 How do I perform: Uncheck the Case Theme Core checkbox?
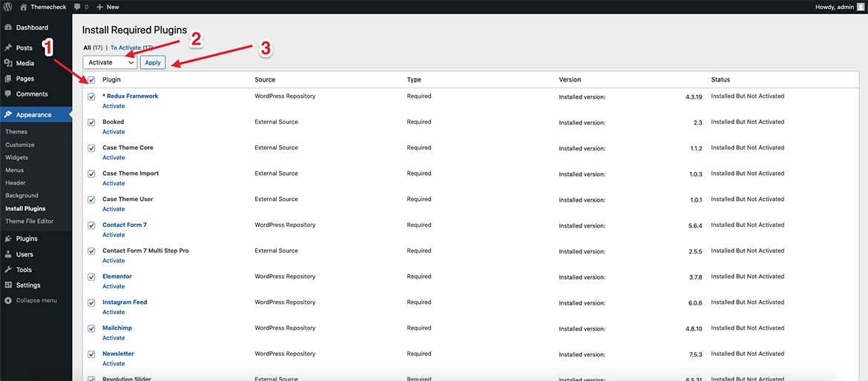click(92, 148)
